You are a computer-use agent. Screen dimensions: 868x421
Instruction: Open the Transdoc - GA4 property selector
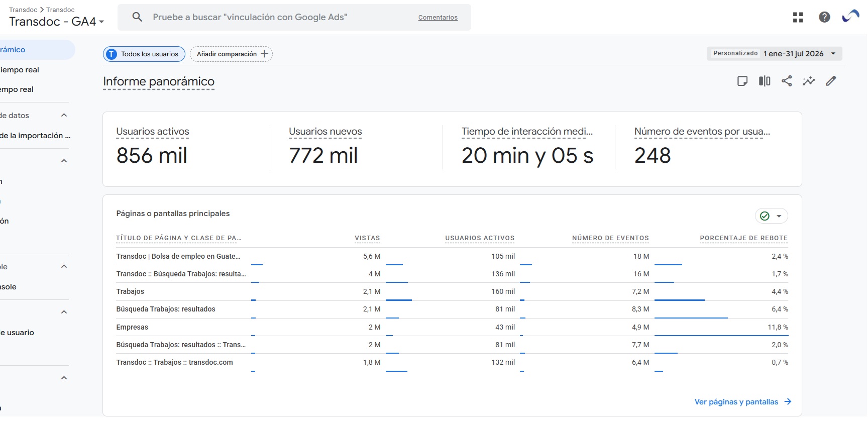57,22
